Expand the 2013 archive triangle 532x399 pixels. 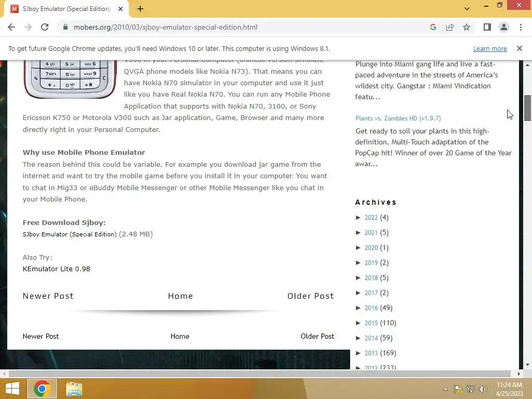pos(358,353)
